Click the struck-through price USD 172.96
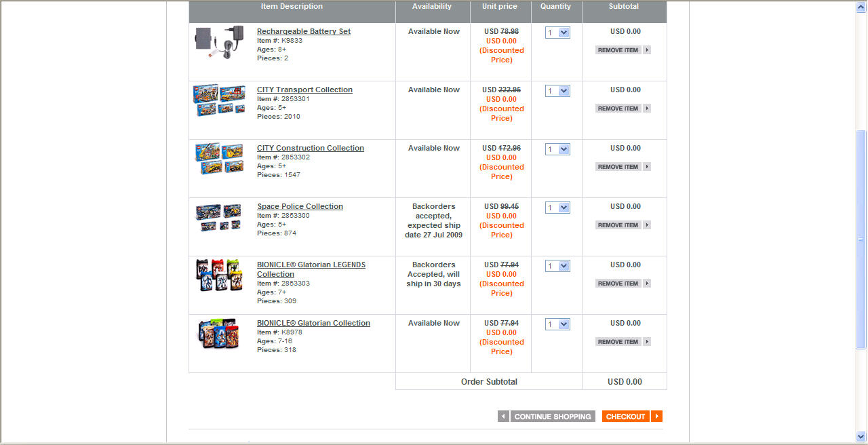 coord(501,148)
